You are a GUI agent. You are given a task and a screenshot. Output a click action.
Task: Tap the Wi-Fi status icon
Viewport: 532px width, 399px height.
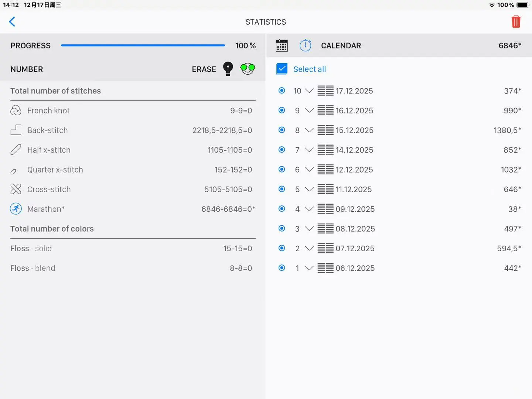click(x=492, y=5)
